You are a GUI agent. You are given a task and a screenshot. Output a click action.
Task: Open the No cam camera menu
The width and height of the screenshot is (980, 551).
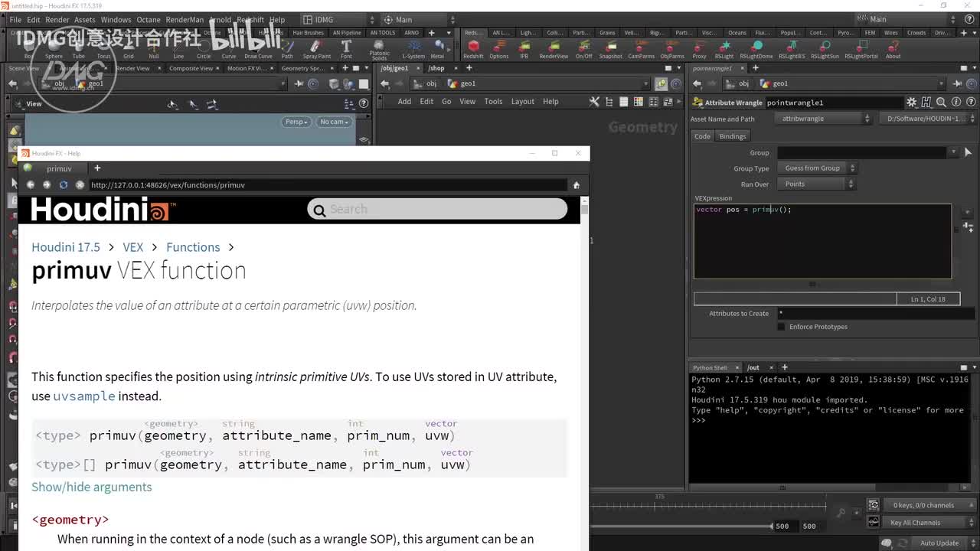pyautogui.click(x=334, y=122)
